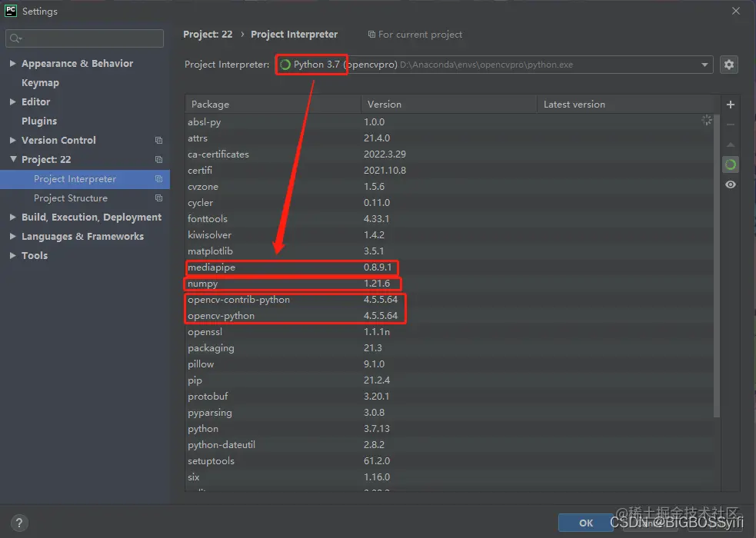This screenshot has height=538, width=756.
Task: Select the openssl package row
Action: click(449, 332)
